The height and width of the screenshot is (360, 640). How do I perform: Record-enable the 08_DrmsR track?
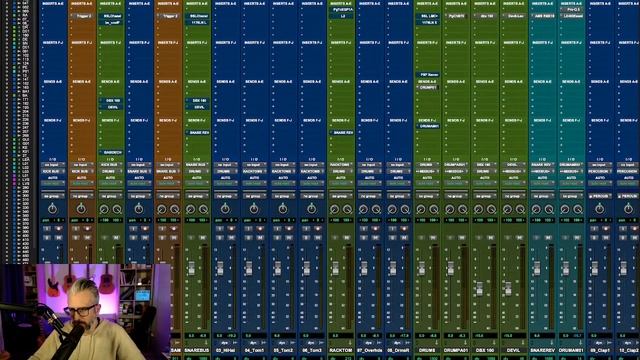[404, 229]
